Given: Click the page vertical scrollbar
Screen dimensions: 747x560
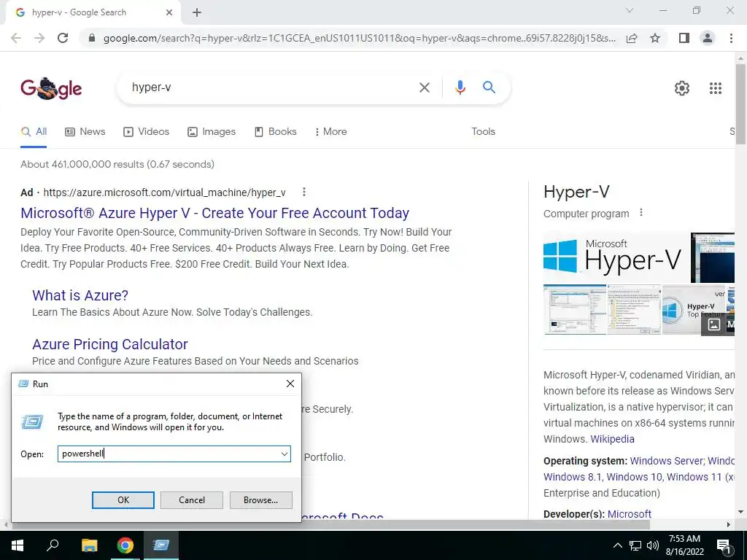Looking at the screenshot, I should (741, 104).
